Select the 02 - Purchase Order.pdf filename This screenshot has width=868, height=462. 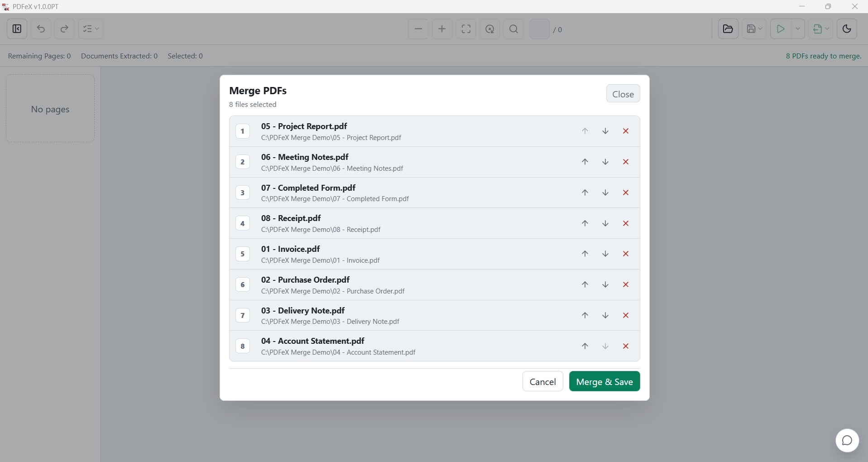306,279
